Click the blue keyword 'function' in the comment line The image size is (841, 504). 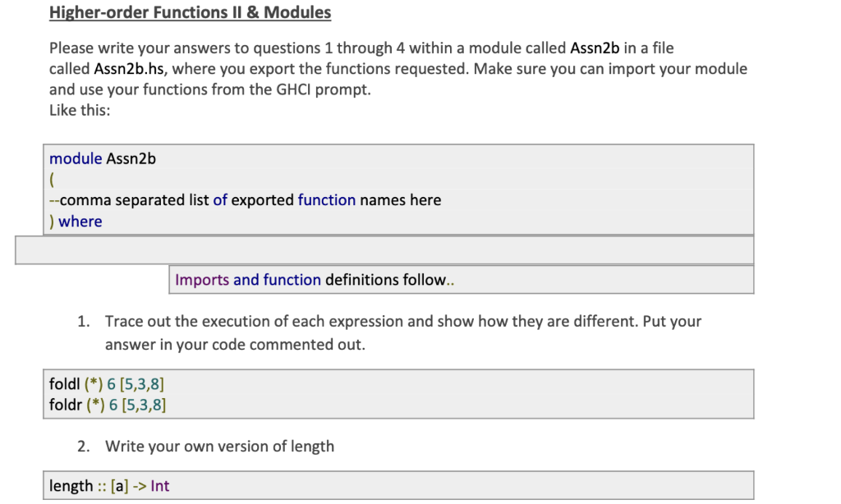point(326,200)
